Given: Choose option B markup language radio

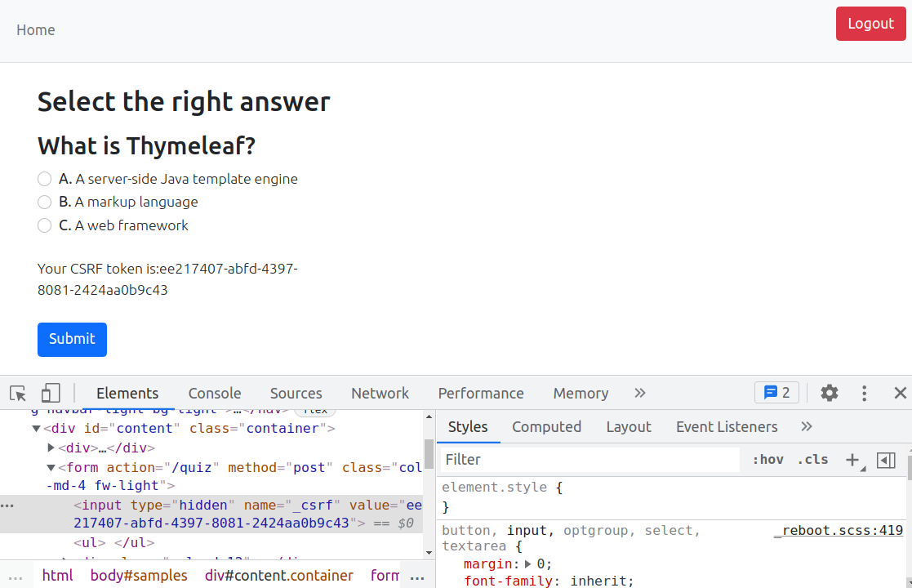Looking at the screenshot, I should tap(45, 202).
